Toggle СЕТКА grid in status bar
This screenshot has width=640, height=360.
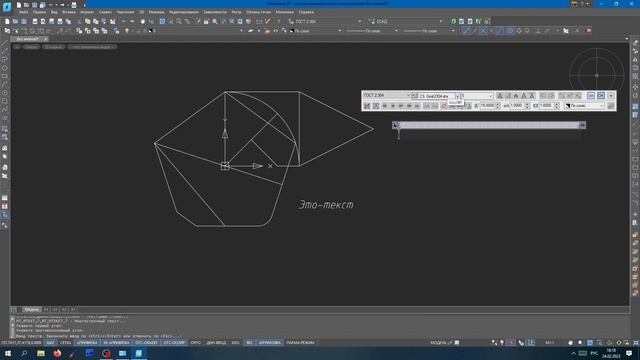pos(65,342)
